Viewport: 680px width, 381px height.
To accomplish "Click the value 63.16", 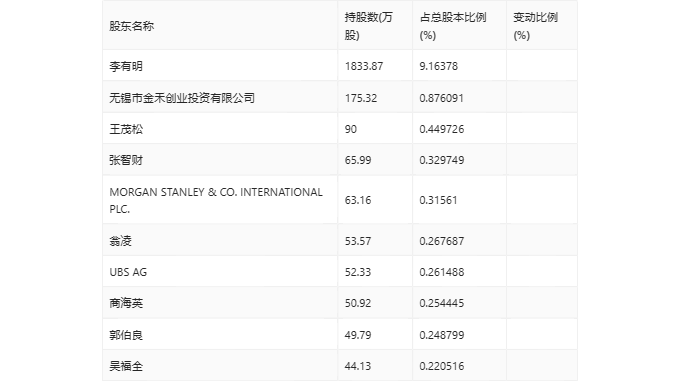I will [x=358, y=200].
